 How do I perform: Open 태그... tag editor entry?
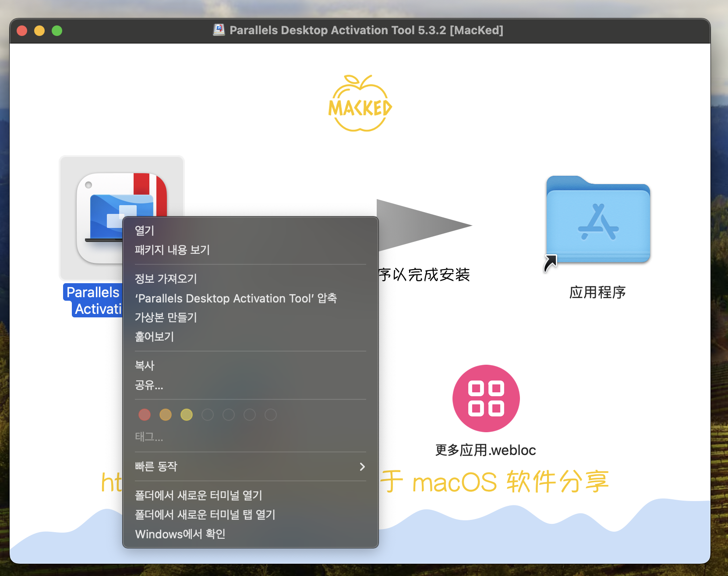[x=149, y=437]
